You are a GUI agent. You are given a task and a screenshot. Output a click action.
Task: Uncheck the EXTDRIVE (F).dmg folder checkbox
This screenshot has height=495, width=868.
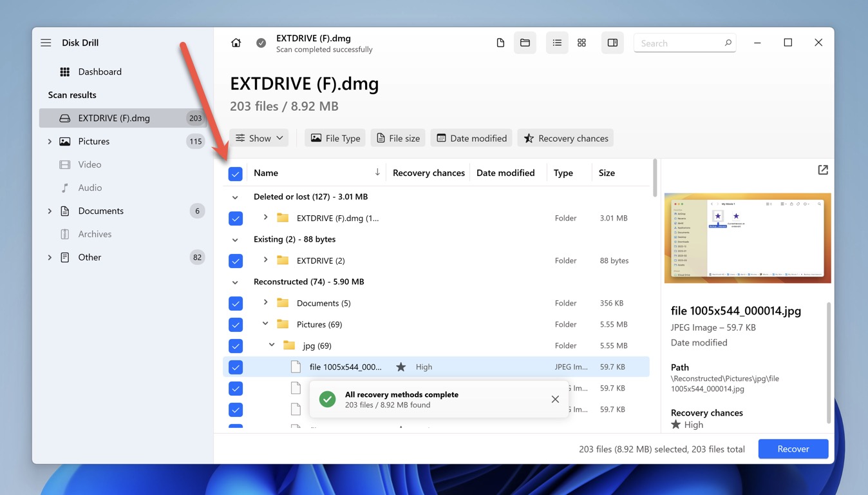(236, 218)
